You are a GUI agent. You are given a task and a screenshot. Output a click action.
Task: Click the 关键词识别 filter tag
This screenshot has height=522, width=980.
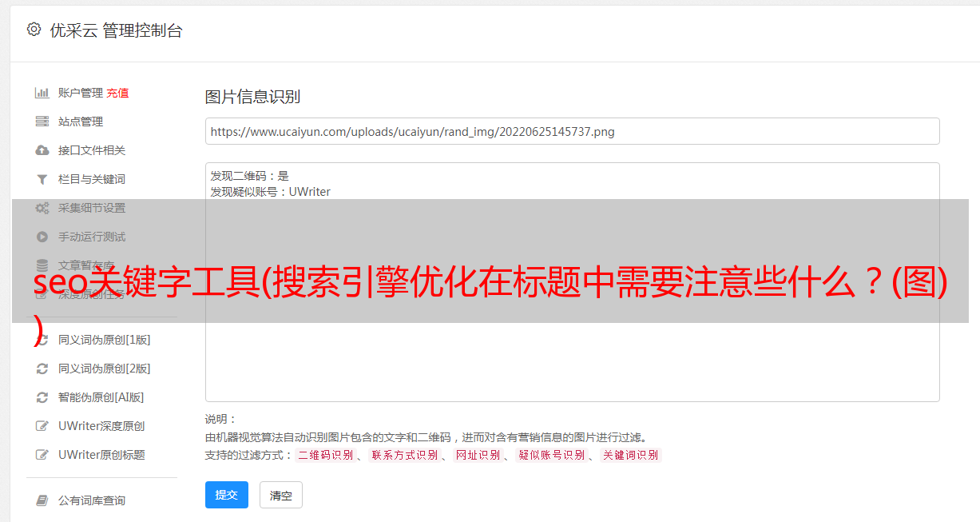pyautogui.click(x=630, y=455)
